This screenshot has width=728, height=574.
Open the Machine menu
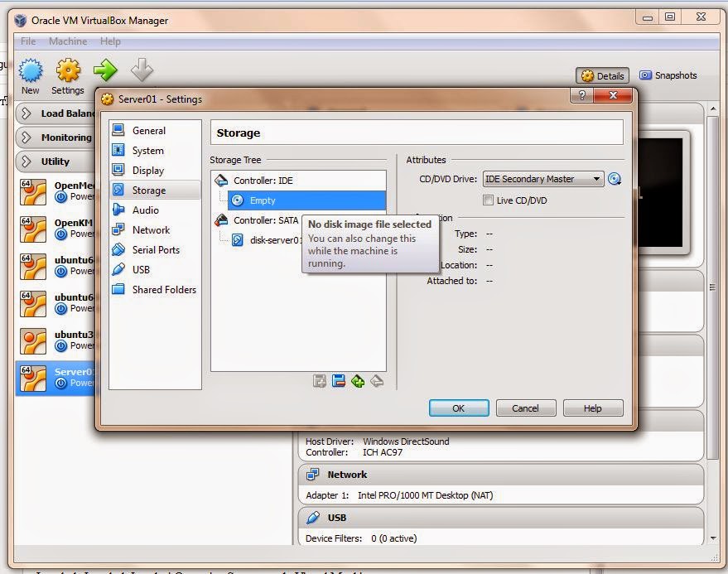click(68, 41)
